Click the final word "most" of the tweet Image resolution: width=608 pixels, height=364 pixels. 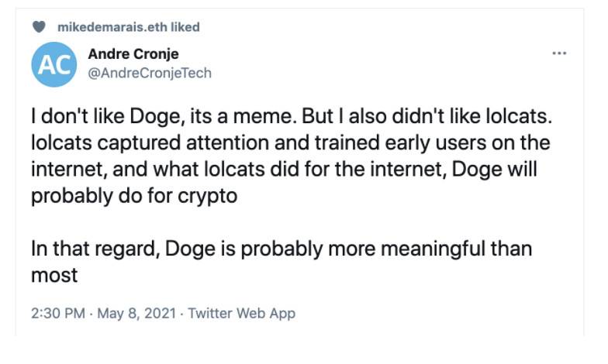[x=54, y=276]
